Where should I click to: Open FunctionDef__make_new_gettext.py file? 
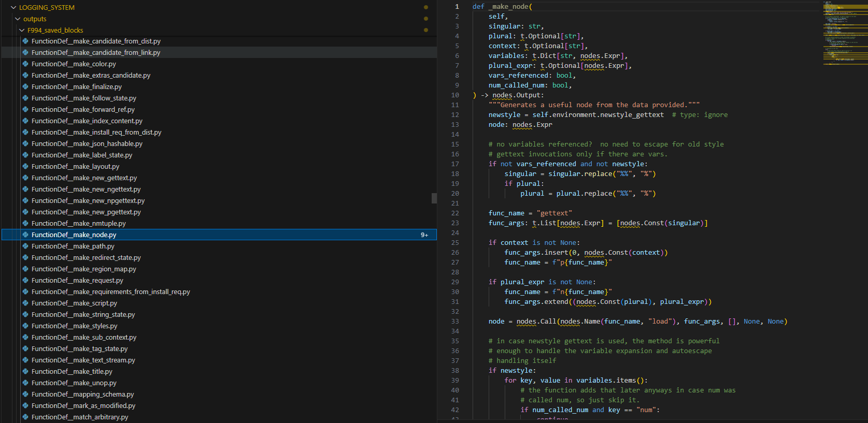click(x=84, y=178)
